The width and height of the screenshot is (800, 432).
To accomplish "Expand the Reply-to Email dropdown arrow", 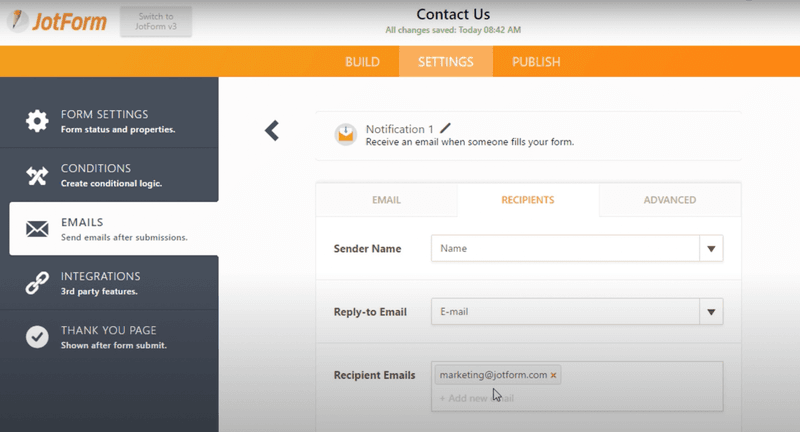I will [711, 312].
